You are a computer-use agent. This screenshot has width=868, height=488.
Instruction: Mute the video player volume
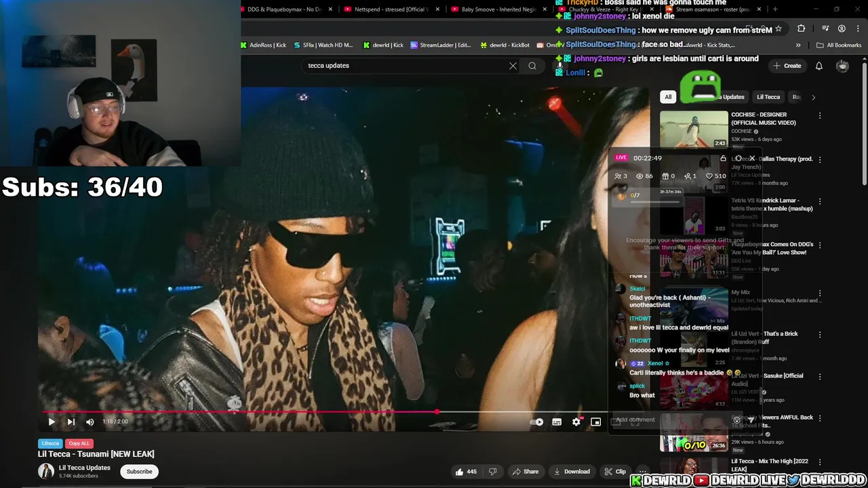point(90,422)
